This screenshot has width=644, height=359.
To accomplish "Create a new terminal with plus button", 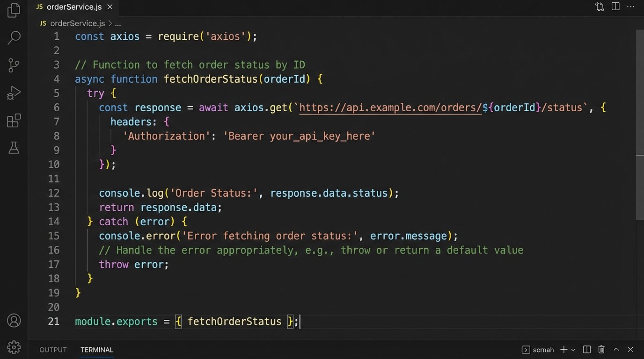I will pyautogui.click(x=563, y=350).
